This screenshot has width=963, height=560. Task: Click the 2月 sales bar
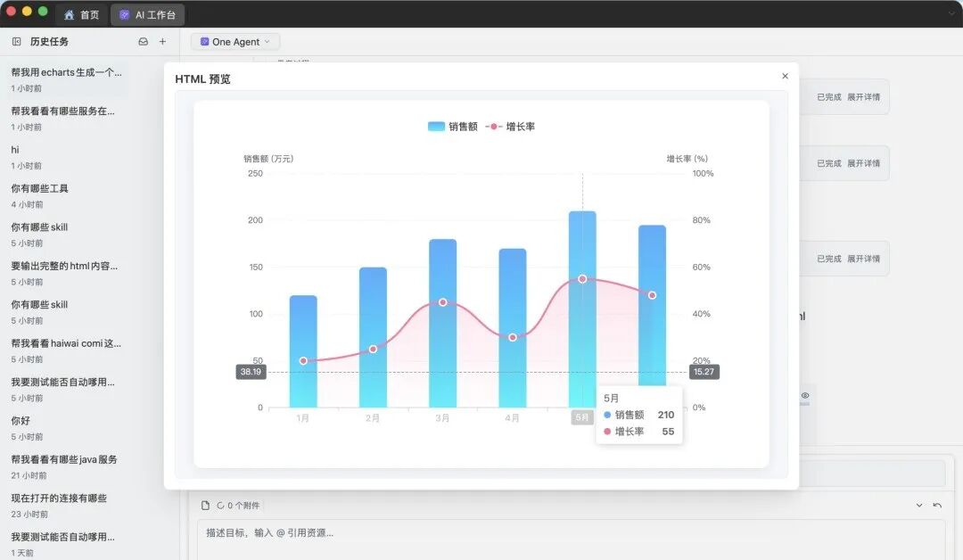tap(373, 337)
